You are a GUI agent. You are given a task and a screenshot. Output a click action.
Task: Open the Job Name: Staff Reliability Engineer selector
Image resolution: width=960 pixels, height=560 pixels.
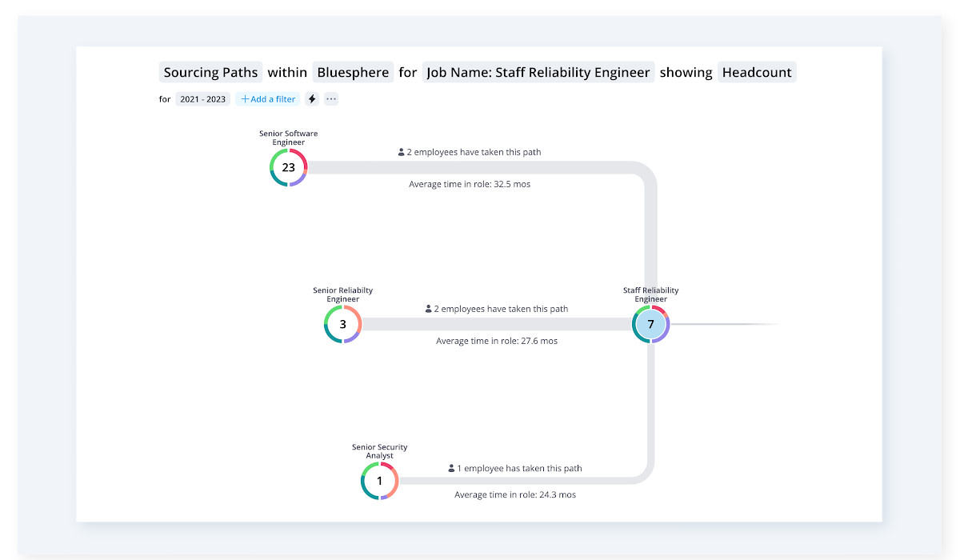(x=538, y=72)
